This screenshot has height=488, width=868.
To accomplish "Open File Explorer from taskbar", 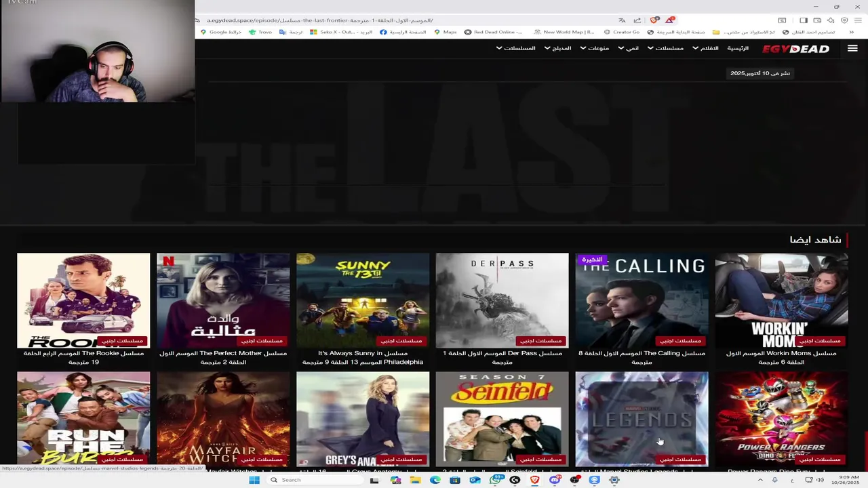I will coord(415,480).
